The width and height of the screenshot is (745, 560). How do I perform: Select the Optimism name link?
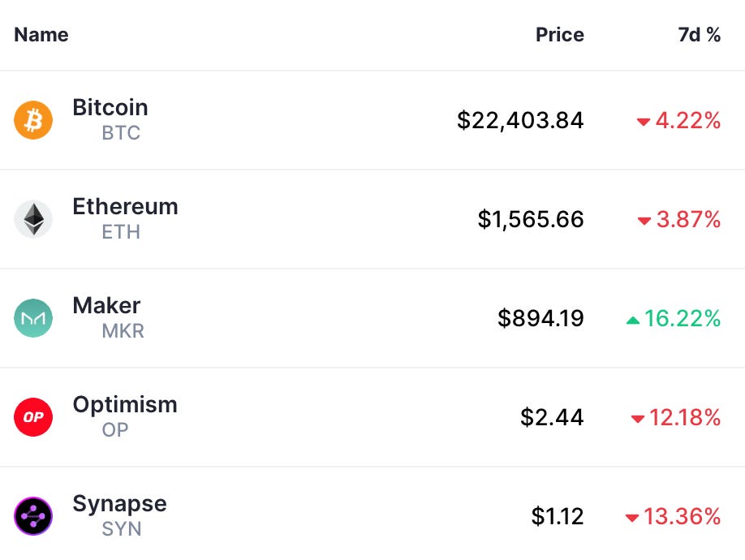(125, 405)
